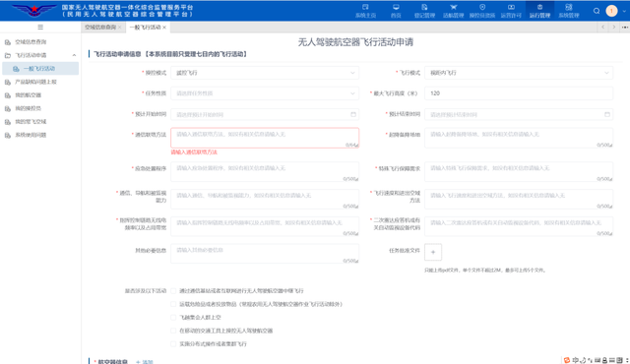The image size is (630, 364).
Task: Open 系统管理 in the top navigation
Action: coord(569,11)
